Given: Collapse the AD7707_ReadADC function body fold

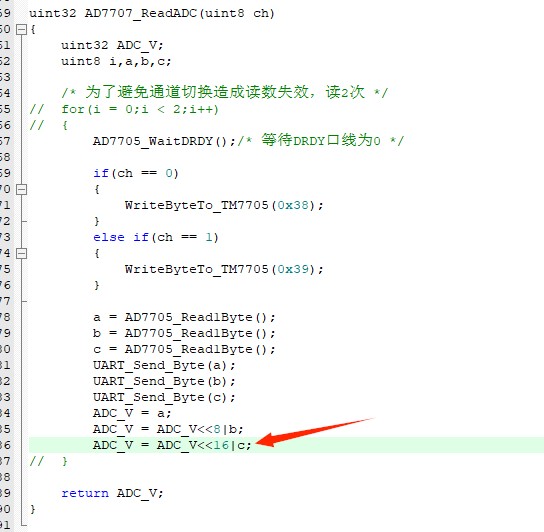Looking at the screenshot, I should click(x=22, y=29).
